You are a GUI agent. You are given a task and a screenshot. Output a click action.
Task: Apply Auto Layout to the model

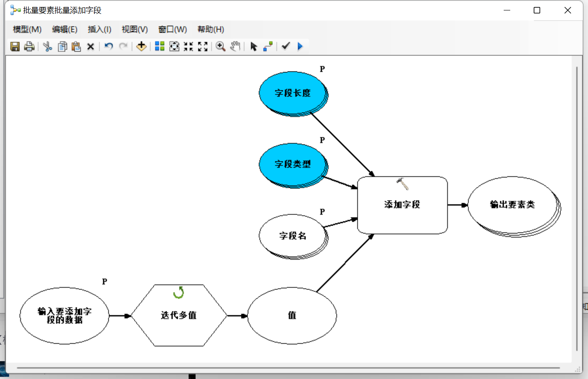pos(160,47)
